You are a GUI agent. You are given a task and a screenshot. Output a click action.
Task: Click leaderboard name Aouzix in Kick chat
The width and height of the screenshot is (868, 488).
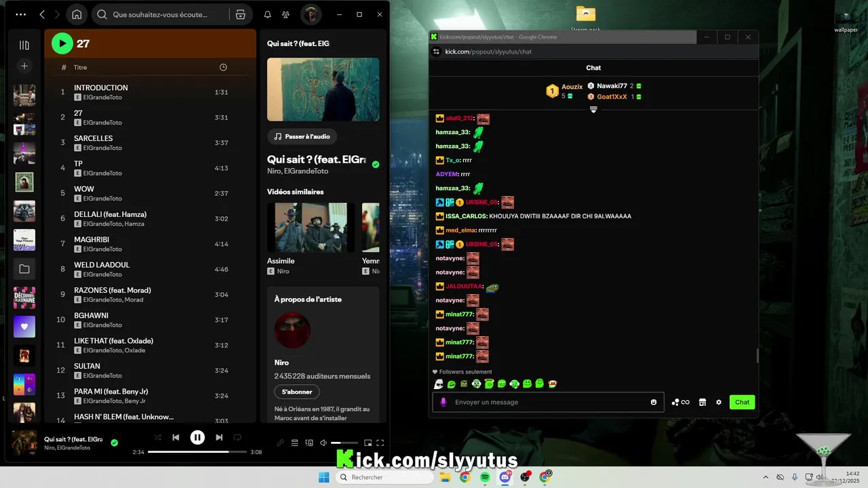coord(572,87)
